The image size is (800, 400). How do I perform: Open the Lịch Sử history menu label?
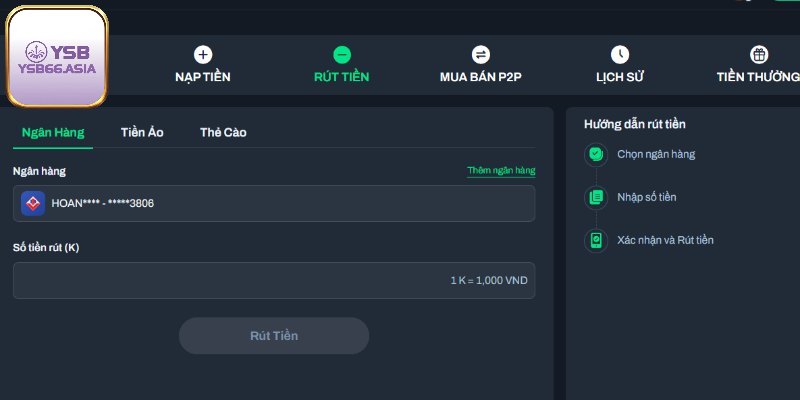coord(620,77)
